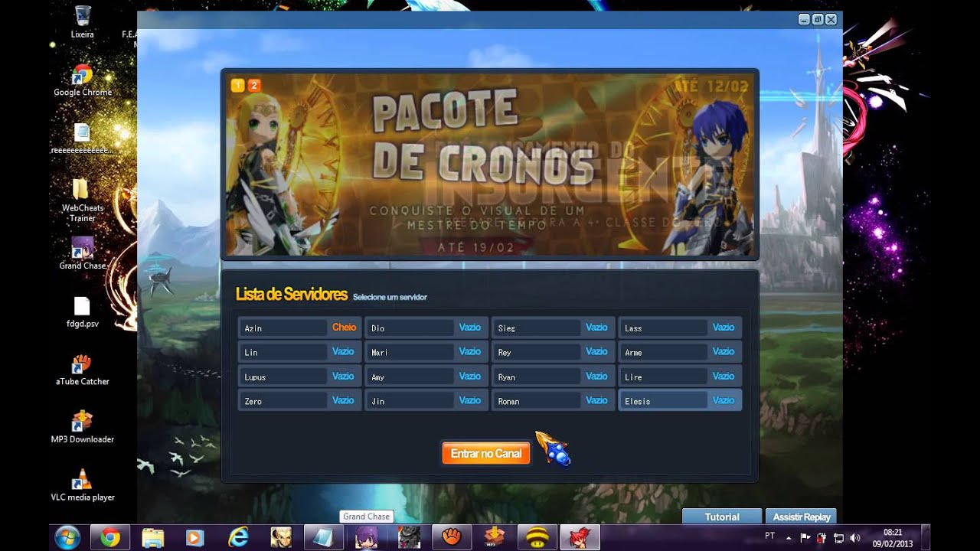This screenshot has height=551, width=980.
Task: Open the glass window app taskbar icon
Action: pyautogui.click(x=323, y=538)
